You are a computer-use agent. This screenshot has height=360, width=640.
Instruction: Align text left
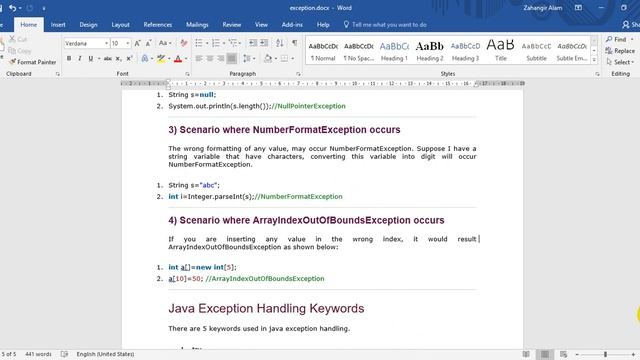(199, 59)
